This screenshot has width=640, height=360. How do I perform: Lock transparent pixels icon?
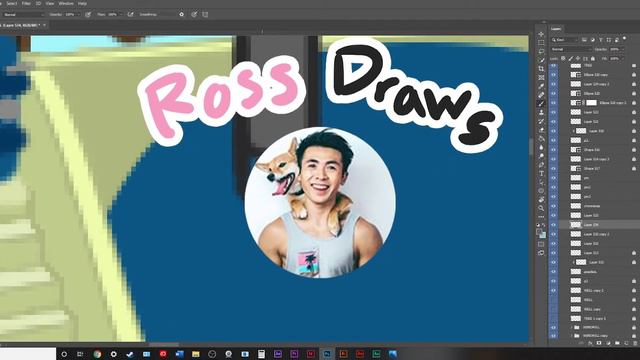563,58
